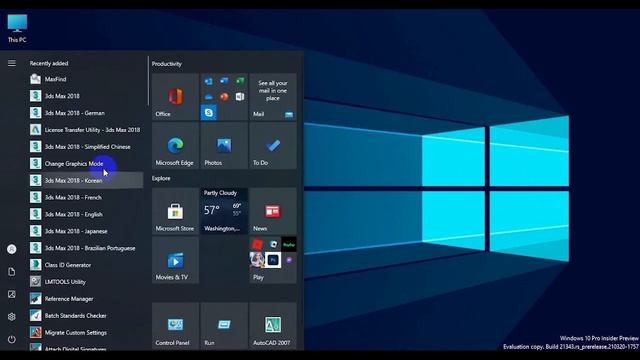Image resolution: width=640 pixels, height=360 pixels.
Task: Open the News tile
Action: pyautogui.click(x=273, y=211)
